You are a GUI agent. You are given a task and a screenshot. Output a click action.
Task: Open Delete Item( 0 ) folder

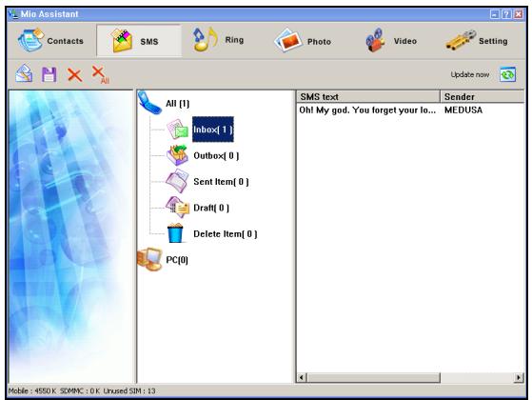pyautogui.click(x=226, y=234)
